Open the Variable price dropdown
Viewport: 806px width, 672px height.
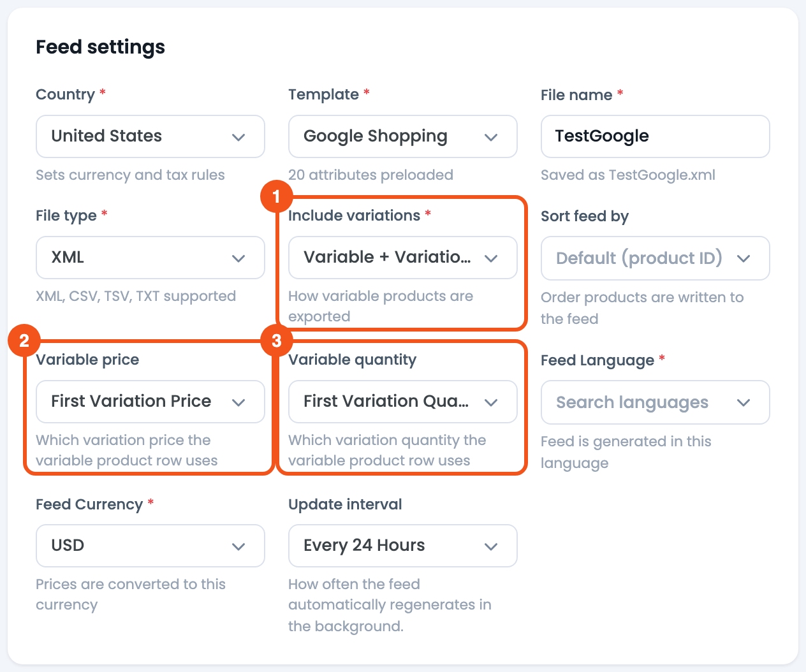click(150, 402)
